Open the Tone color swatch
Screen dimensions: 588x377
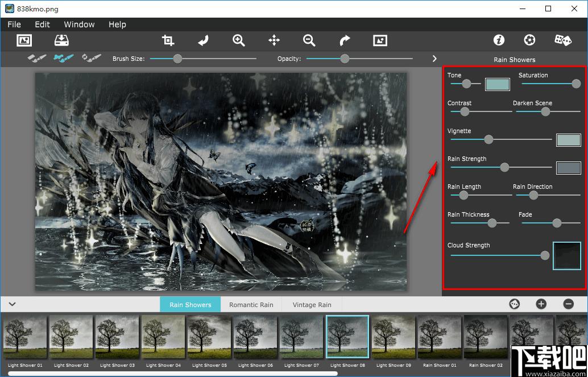click(498, 84)
